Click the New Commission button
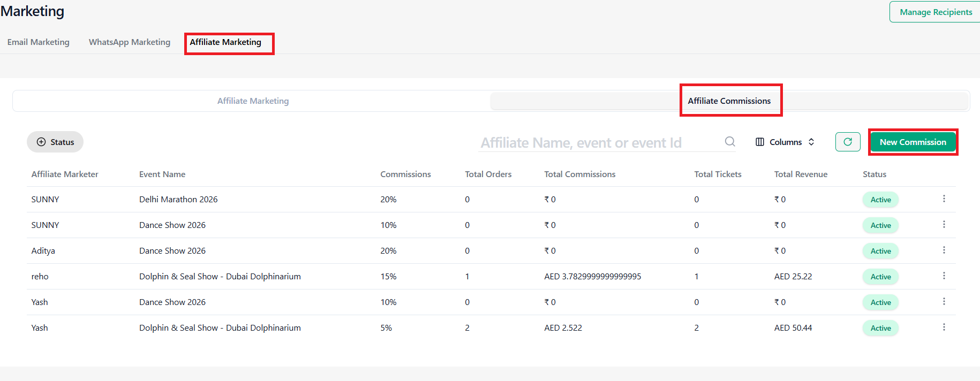The image size is (980, 381). [x=913, y=142]
